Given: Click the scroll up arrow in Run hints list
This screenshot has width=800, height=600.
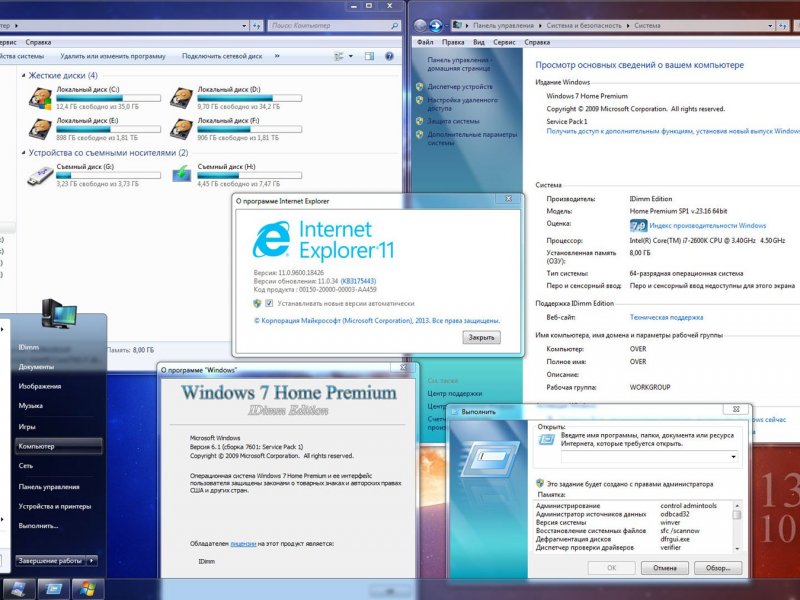Looking at the screenshot, I should [737, 505].
